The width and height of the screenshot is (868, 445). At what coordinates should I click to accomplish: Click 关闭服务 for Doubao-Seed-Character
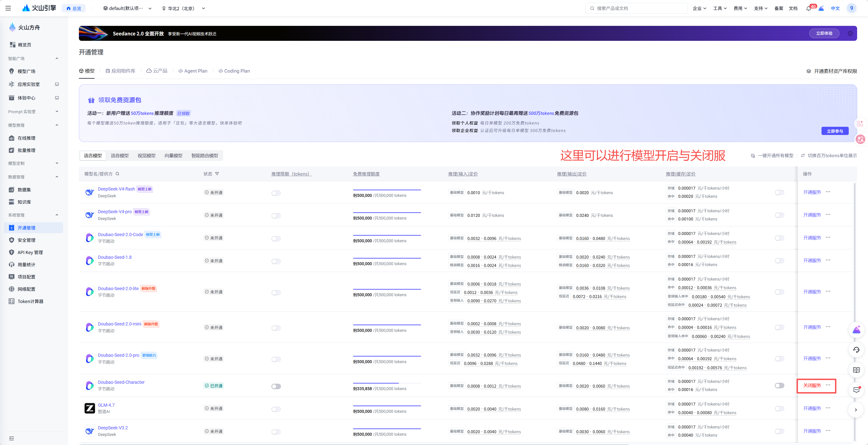[812, 385]
